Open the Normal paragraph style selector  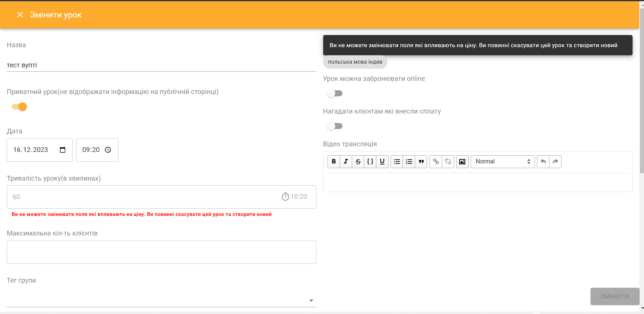pos(502,161)
